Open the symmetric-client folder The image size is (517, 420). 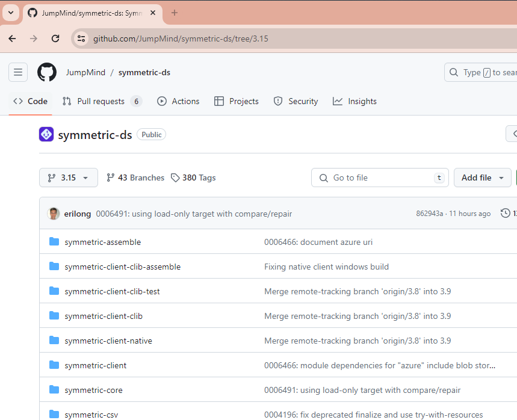96,366
